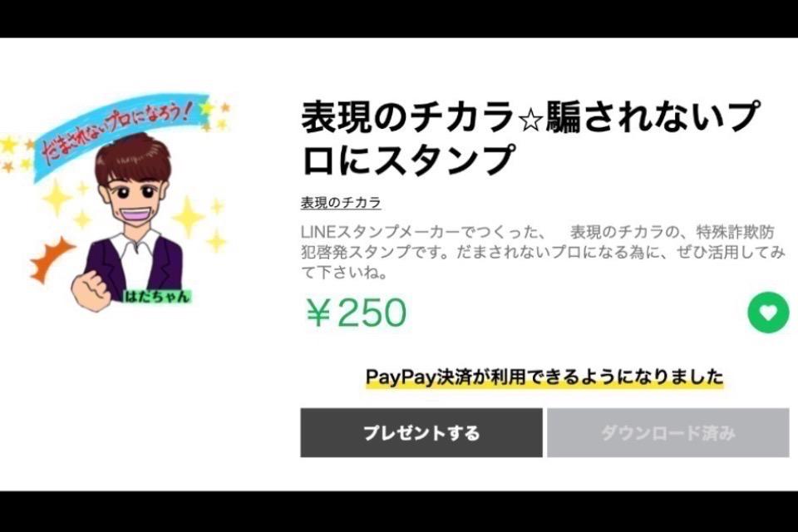Click the sticker title 表現のチカラ☆騙されないプロにスタンプ
The height and width of the screenshot is (532, 798).
530,137
